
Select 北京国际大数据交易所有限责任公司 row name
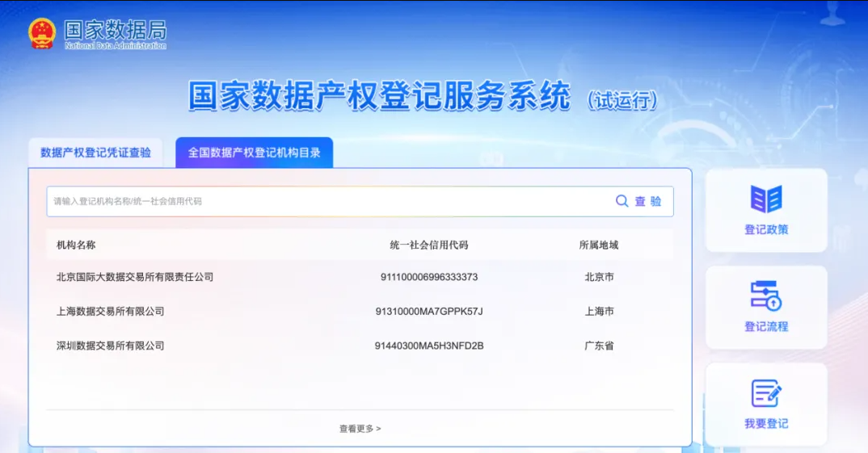[x=134, y=277]
